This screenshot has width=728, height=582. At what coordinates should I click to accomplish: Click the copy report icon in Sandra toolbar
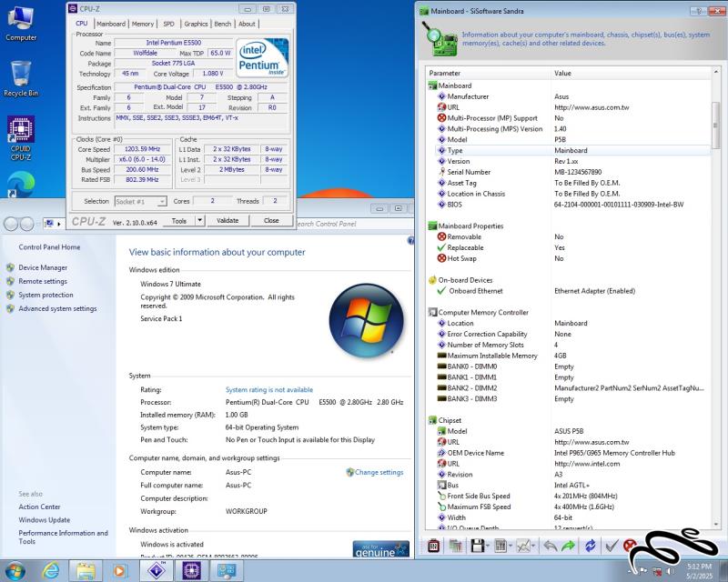pos(456,546)
